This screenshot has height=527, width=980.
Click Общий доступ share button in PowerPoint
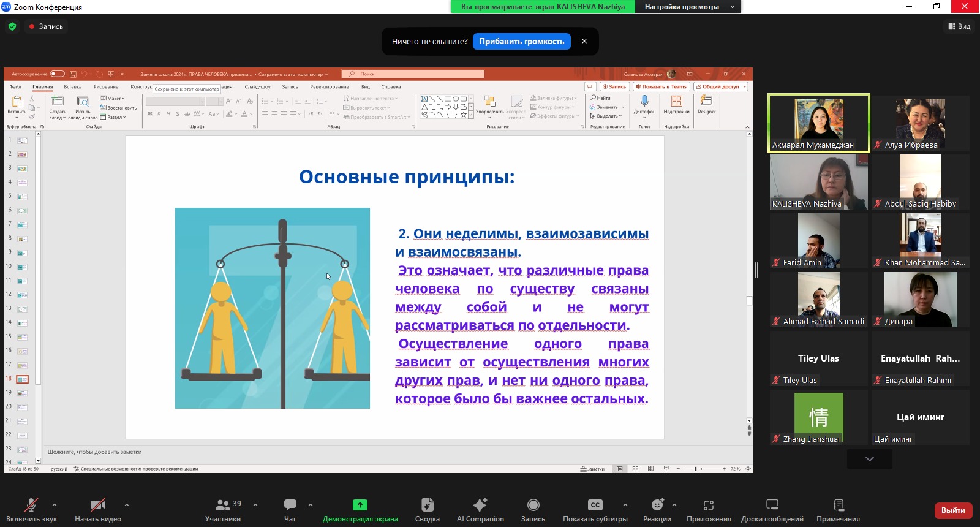pyautogui.click(x=721, y=87)
